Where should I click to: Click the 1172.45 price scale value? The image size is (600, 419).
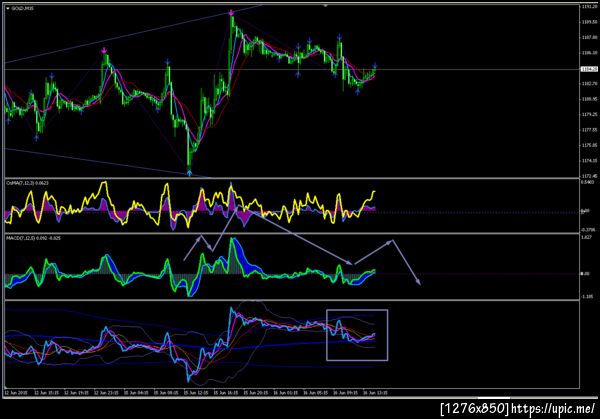tap(589, 176)
